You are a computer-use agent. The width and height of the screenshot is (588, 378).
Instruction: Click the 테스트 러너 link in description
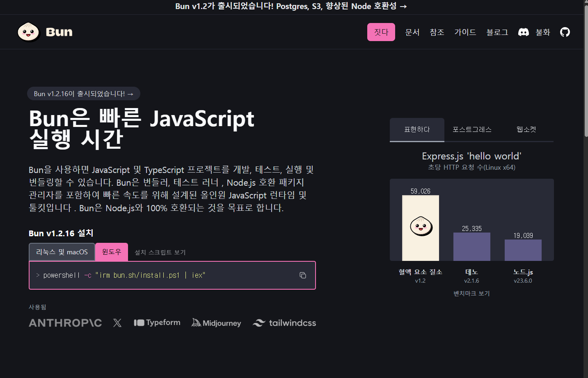point(196,182)
